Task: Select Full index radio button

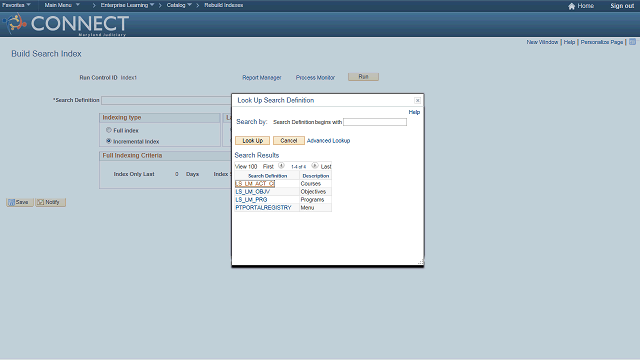Action: (109, 130)
